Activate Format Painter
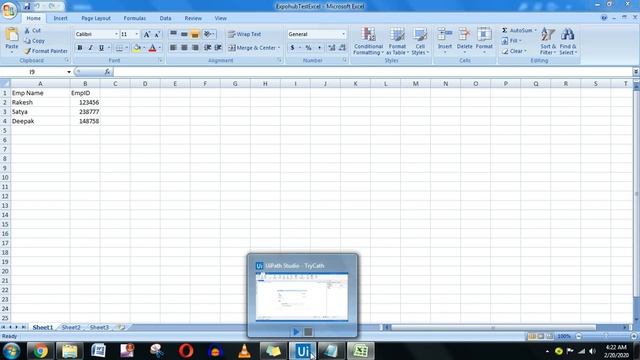This screenshot has height=360, width=640. [46, 51]
